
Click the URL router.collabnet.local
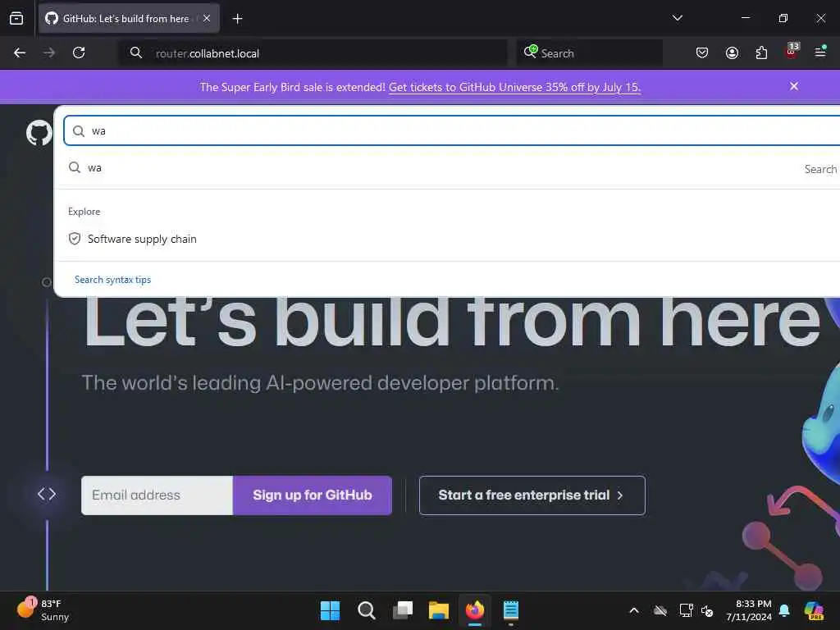[x=208, y=53]
